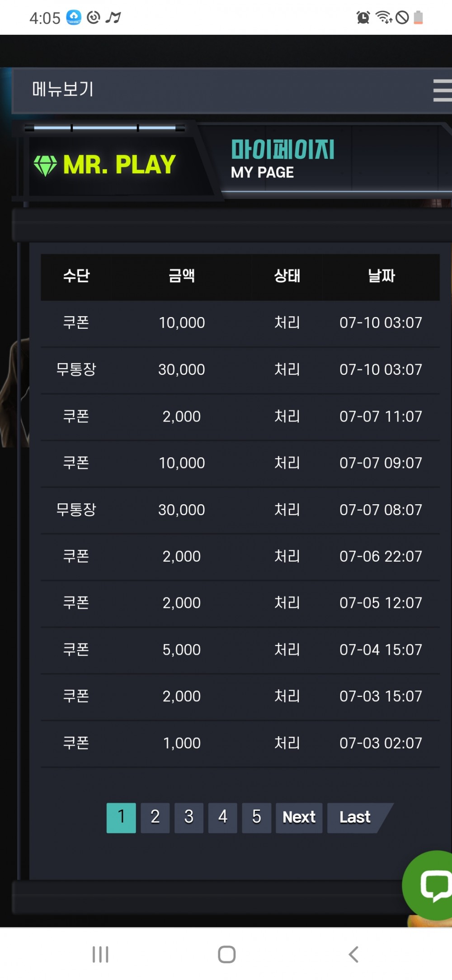Tap the alarm icon in status bar
The height and width of the screenshot is (980, 452).
tap(363, 18)
